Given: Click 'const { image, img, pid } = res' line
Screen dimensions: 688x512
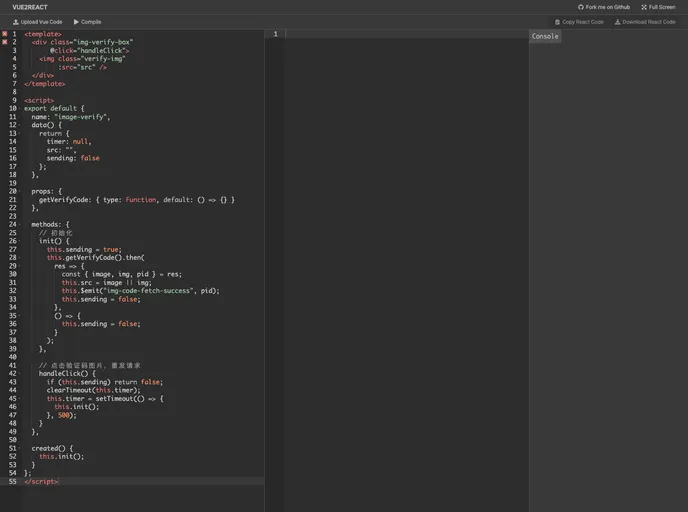Looking at the screenshot, I should pos(122,274).
